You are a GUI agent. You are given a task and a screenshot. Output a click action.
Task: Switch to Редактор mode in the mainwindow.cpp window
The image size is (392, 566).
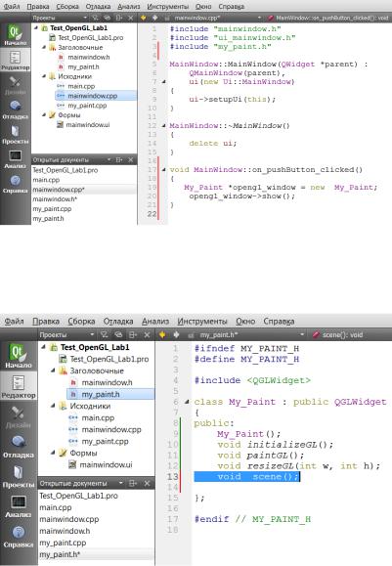coord(15,60)
